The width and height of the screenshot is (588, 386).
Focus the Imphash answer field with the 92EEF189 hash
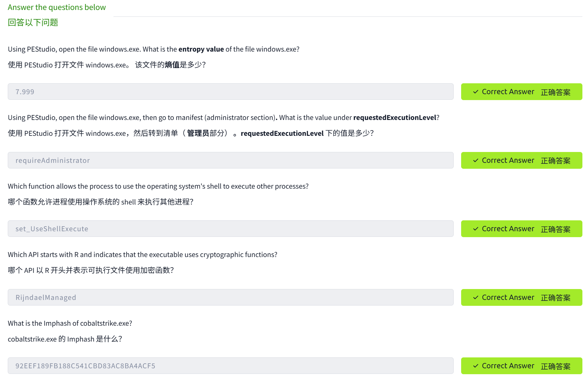pos(230,366)
